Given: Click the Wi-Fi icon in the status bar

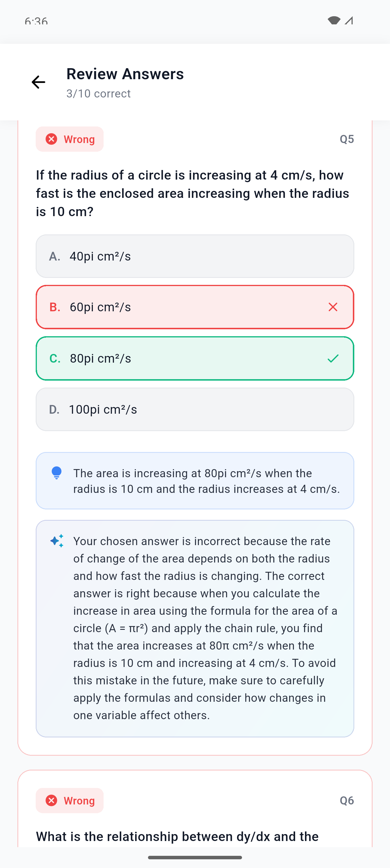Looking at the screenshot, I should 334,21.
